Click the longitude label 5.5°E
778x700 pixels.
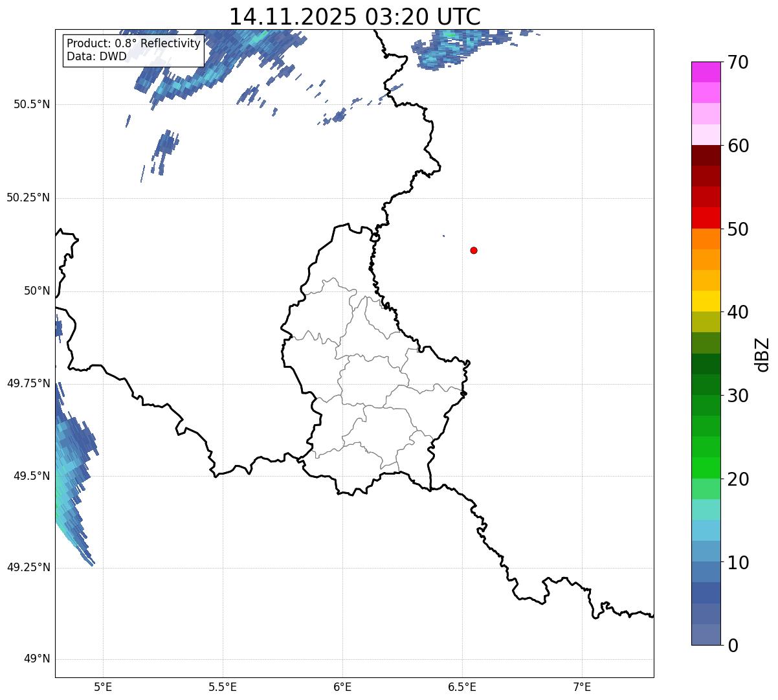(223, 686)
